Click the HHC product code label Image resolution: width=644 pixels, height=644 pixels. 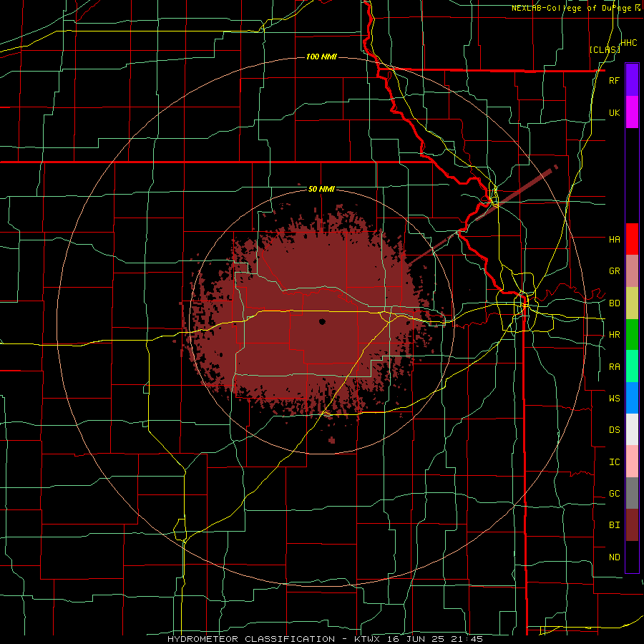(628, 43)
